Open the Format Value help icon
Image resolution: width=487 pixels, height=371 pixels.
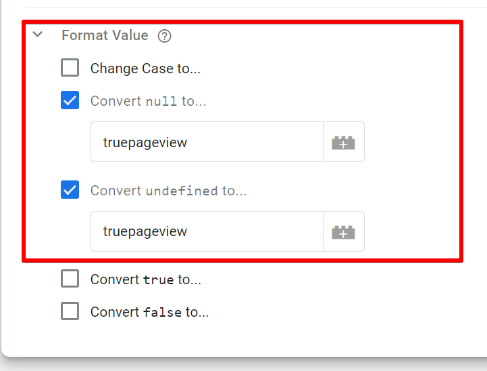coord(164,36)
